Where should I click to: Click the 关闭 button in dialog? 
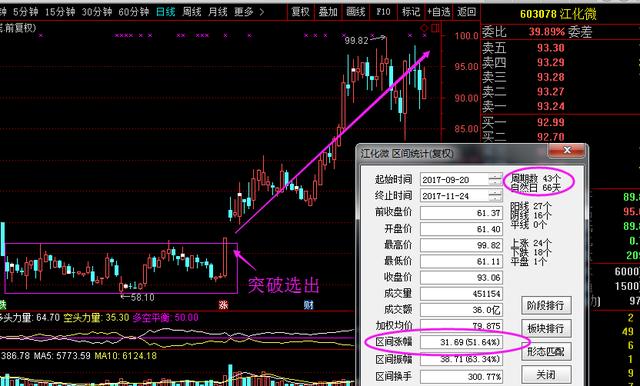coord(546,374)
